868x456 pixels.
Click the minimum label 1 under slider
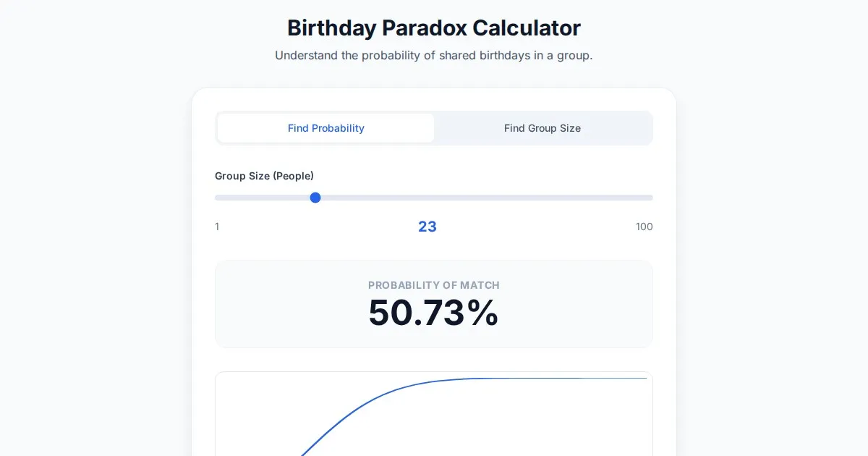click(217, 227)
